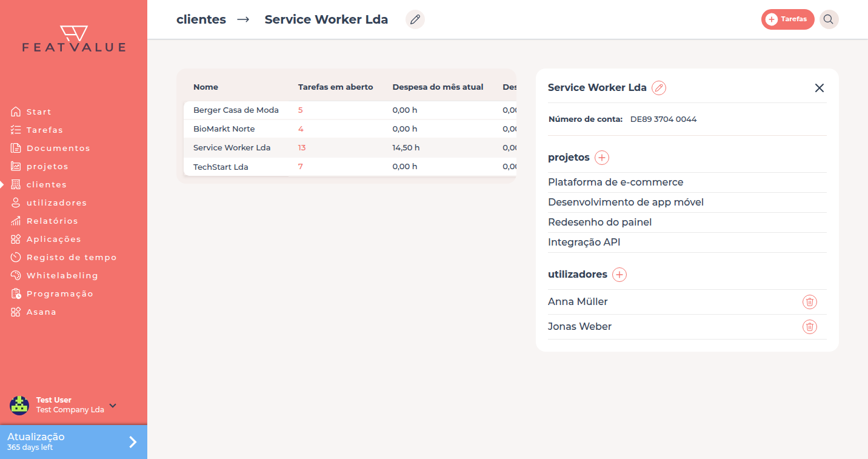Select the BioMarkt Norte client row
The height and width of the screenshot is (459, 868).
(350, 129)
